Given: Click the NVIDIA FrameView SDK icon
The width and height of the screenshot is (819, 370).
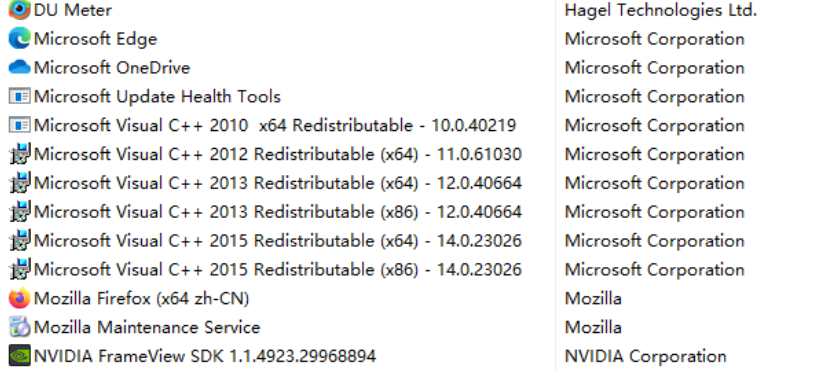Looking at the screenshot, I should (19, 356).
